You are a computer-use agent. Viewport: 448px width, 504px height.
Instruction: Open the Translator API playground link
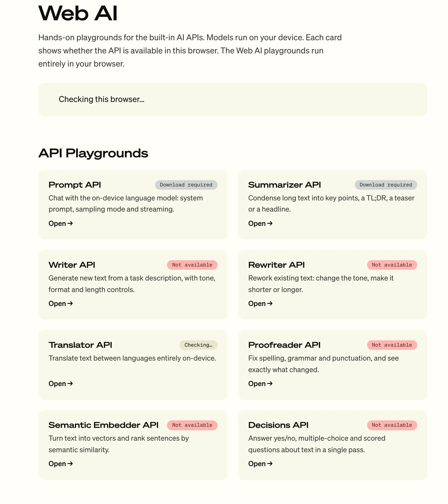pos(61,384)
